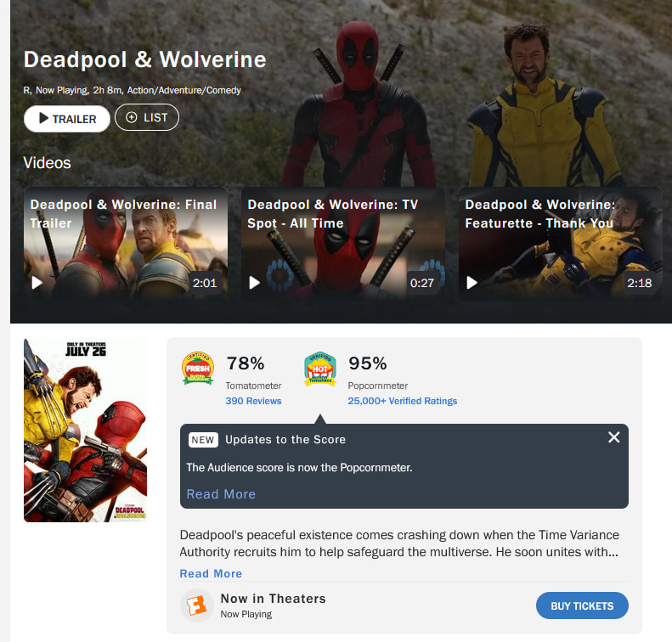Click the 2:18 duration badge
Viewport: 672px width, 642px height.
(640, 283)
